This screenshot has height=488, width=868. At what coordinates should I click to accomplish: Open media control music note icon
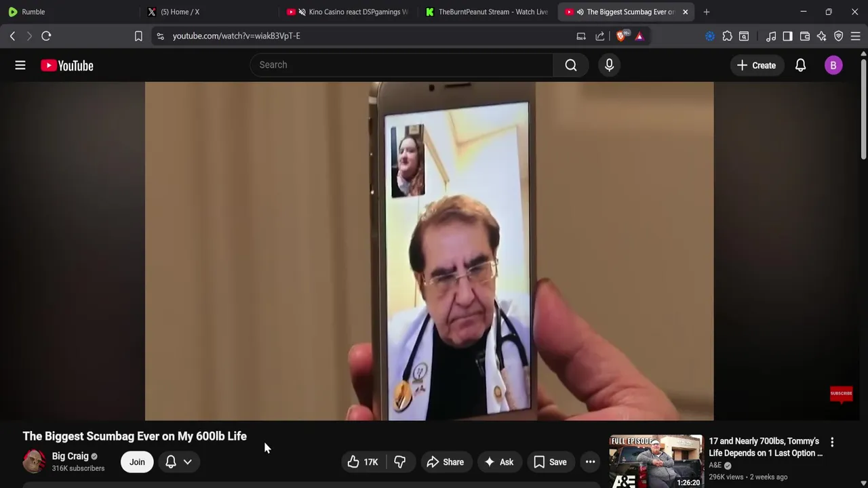point(771,36)
